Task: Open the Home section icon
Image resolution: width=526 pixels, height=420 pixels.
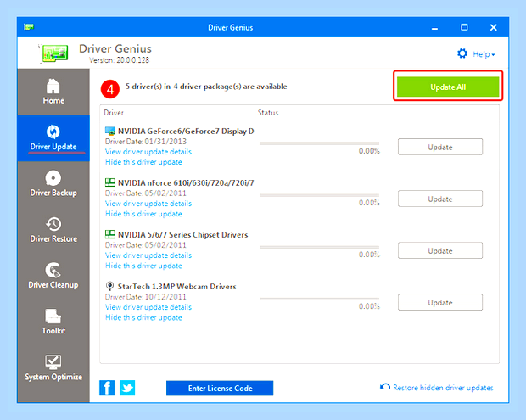Action: pyautogui.click(x=53, y=86)
